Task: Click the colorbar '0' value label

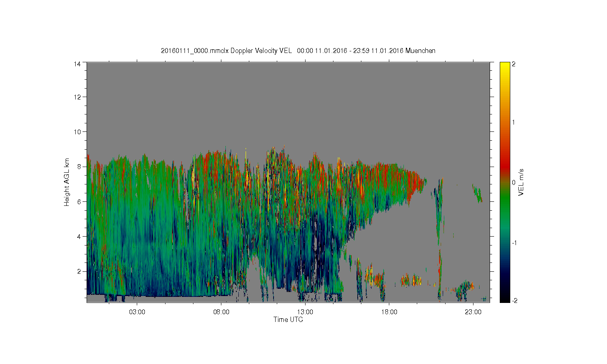Action: coord(514,182)
